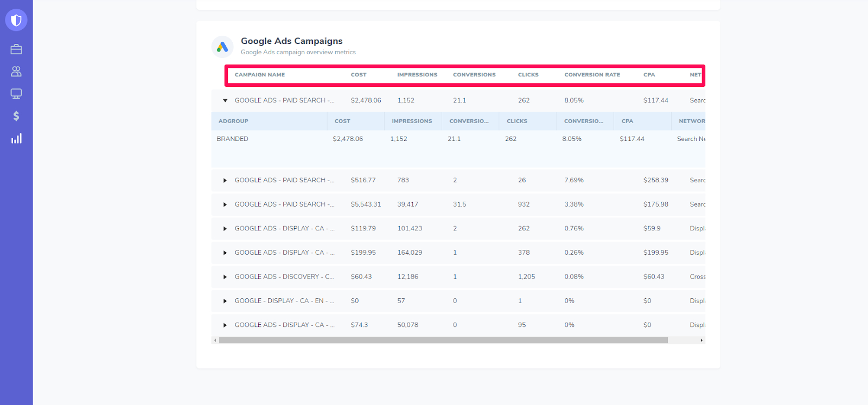This screenshot has height=405, width=868.
Task: Expand the $5,543.31 paid search campaign
Action: coord(225,204)
